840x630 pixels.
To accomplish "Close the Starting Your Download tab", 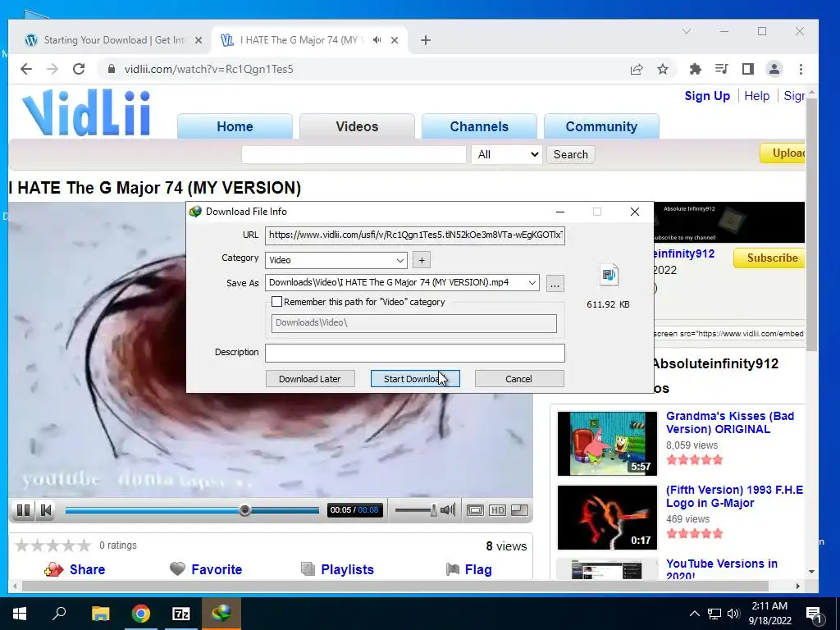I will [x=199, y=40].
